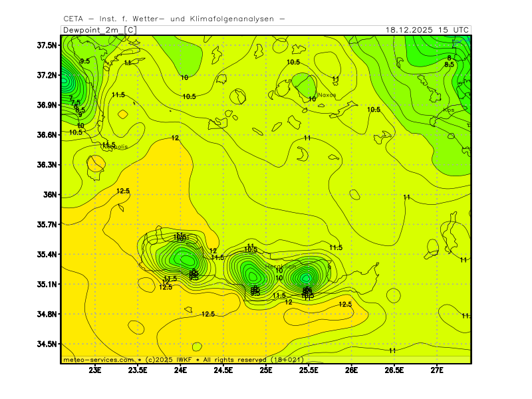This screenshot has height=399, width=532.
Task: Select the 25E longitude axis label
Action: tap(266, 370)
